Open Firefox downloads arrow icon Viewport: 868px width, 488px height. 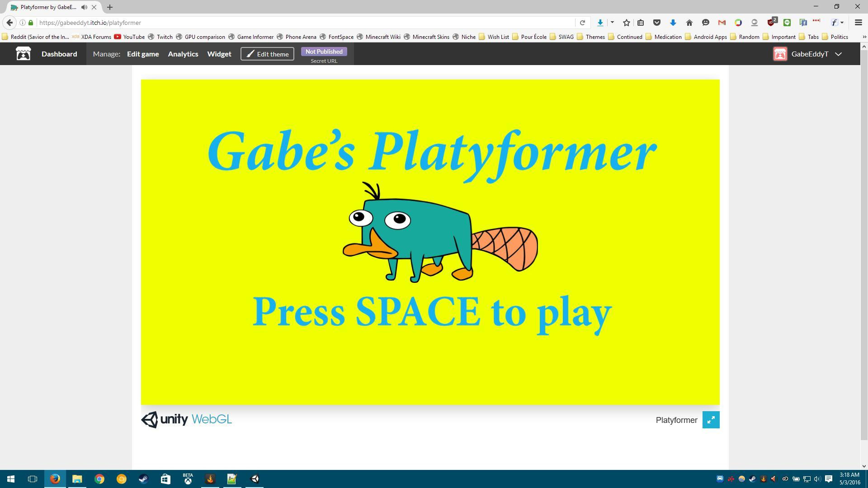pyautogui.click(x=600, y=23)
